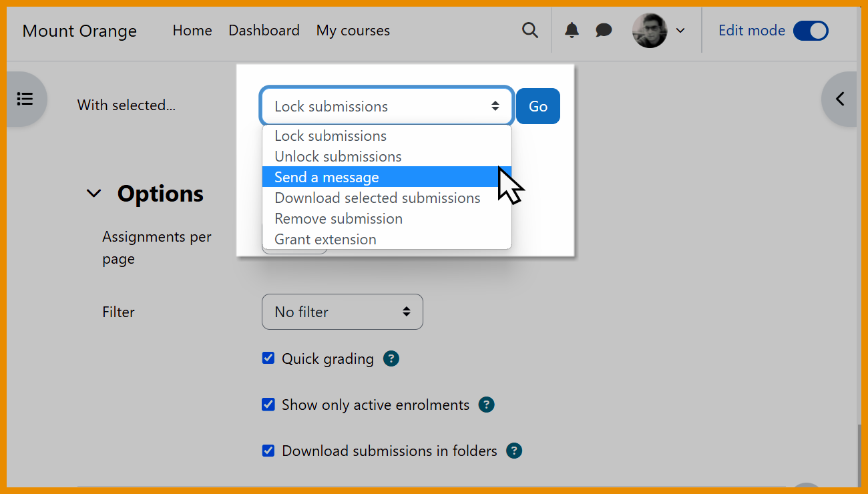This screenshot has width=868, height=494.
Task: Navigate to the Dashboard
Action: coord(264,30)
